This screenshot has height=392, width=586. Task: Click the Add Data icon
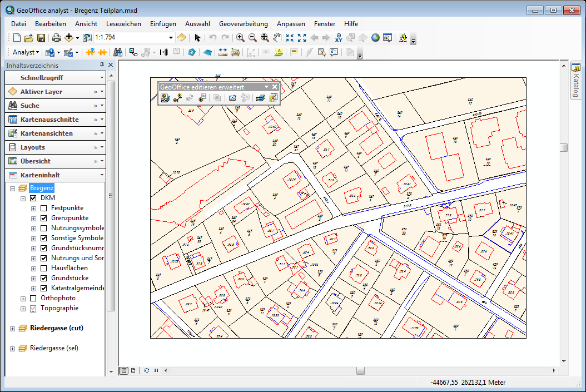pos(69,38)
